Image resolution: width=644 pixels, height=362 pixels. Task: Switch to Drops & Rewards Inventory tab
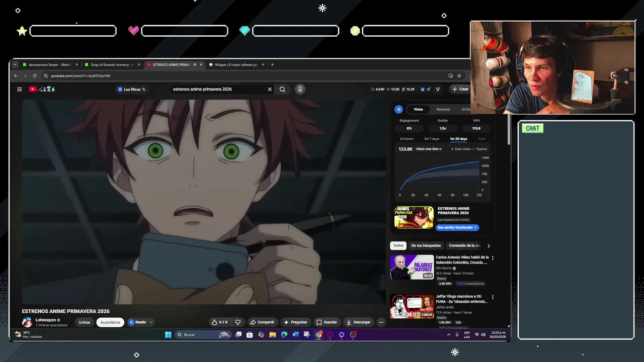pyautogui.click(x=113, y=64)
